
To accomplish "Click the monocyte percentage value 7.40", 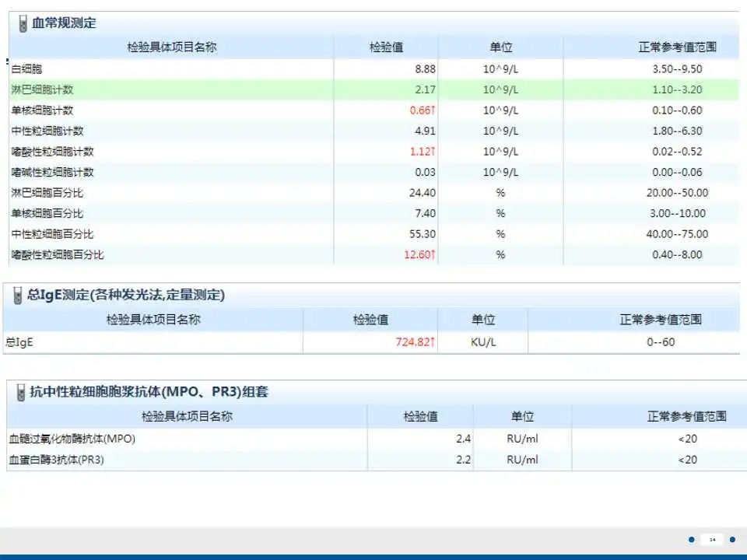I will pos(425,213).
